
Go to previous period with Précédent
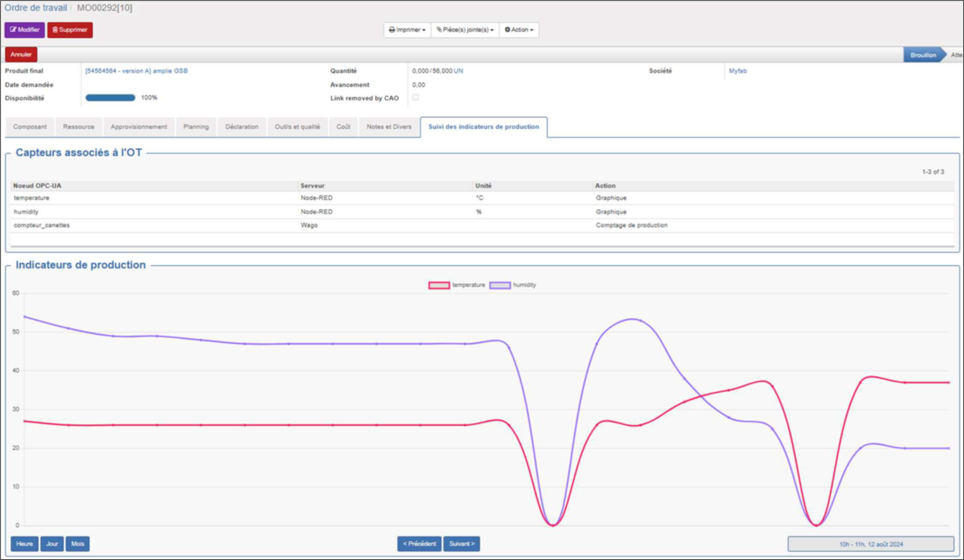(419, 544)
